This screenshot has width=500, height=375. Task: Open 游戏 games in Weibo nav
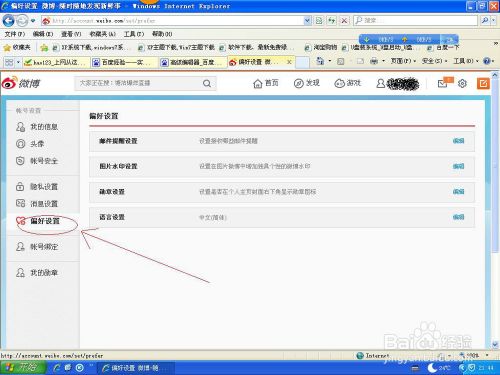(348, 83)
